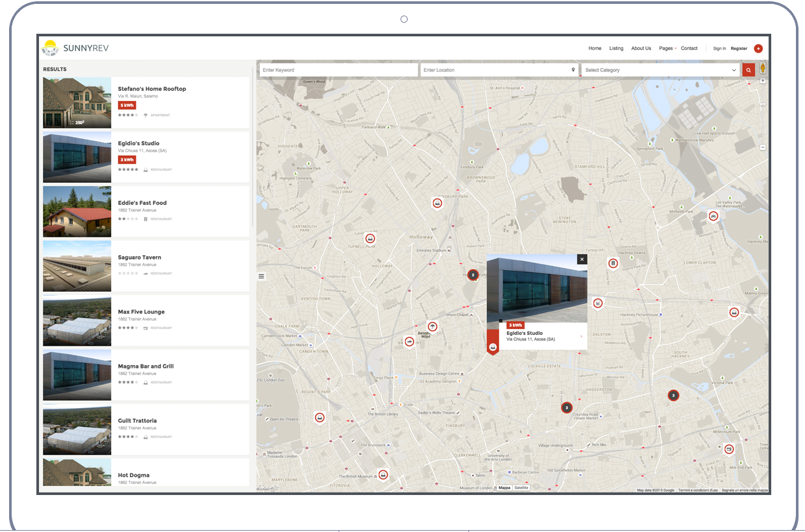Open the Listing menu item
The height and width of the screenshot is (532, 805).
pos(616,49)
